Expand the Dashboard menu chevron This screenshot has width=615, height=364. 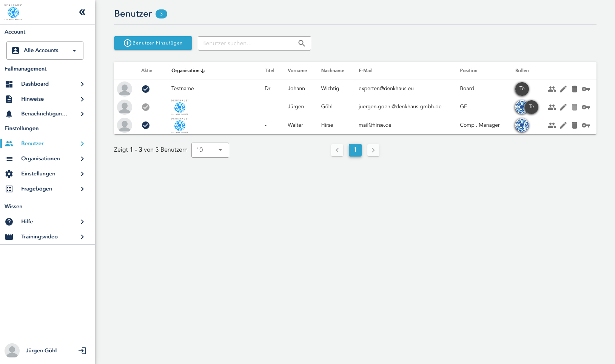pyautogui.click(x=82, y=84)
